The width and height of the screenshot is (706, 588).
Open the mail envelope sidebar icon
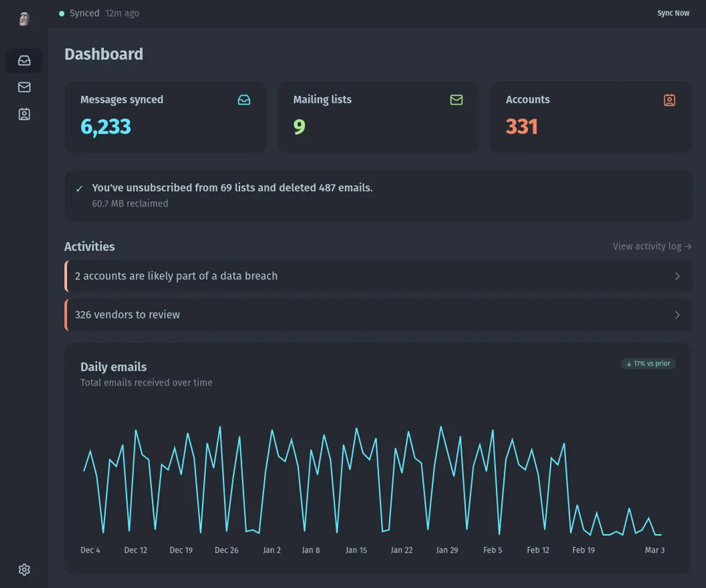coord(24,87)
